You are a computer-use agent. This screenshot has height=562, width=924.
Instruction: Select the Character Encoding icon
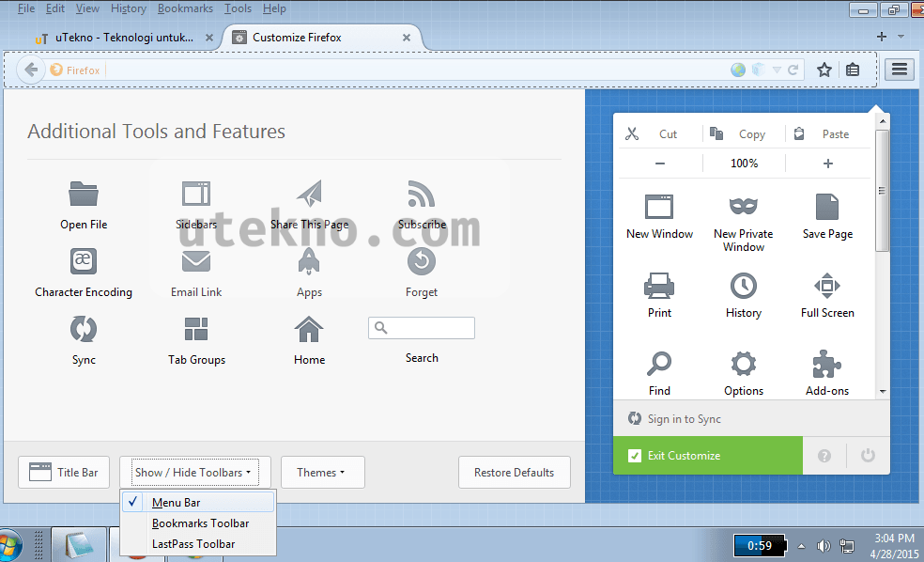[x=83, y=260]
